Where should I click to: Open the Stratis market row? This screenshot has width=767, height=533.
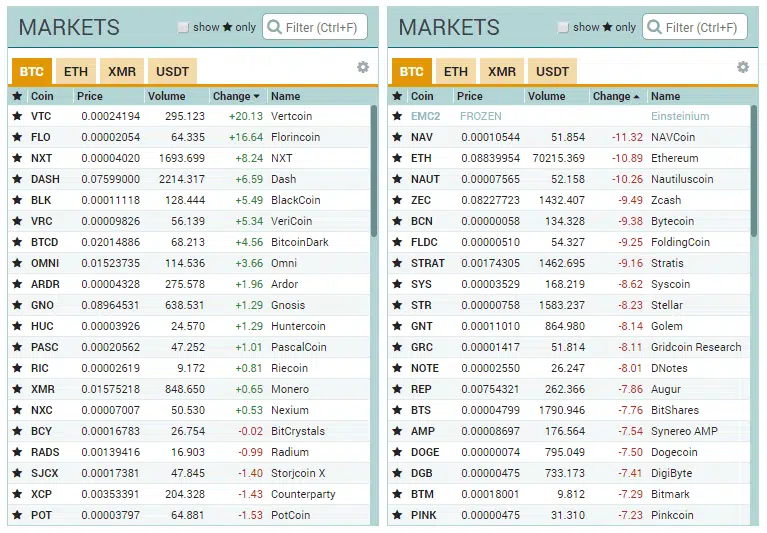click(x=569, y=263)
